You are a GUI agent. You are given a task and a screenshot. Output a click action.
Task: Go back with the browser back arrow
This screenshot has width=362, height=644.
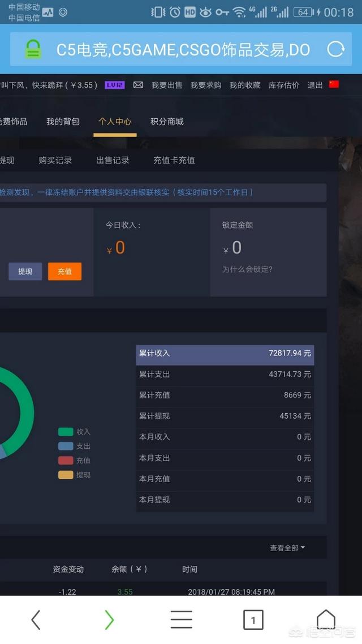tap(36, 619)
